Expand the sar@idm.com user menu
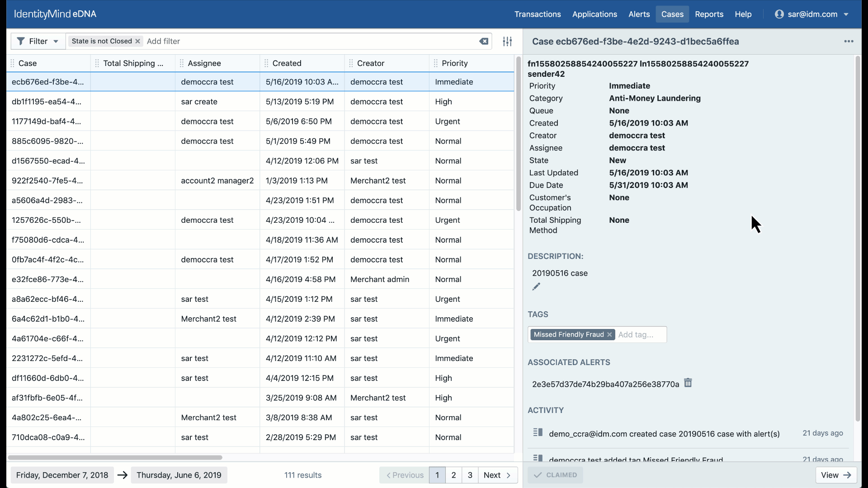This screenshot has height=488, width=868. coord(812,14)
